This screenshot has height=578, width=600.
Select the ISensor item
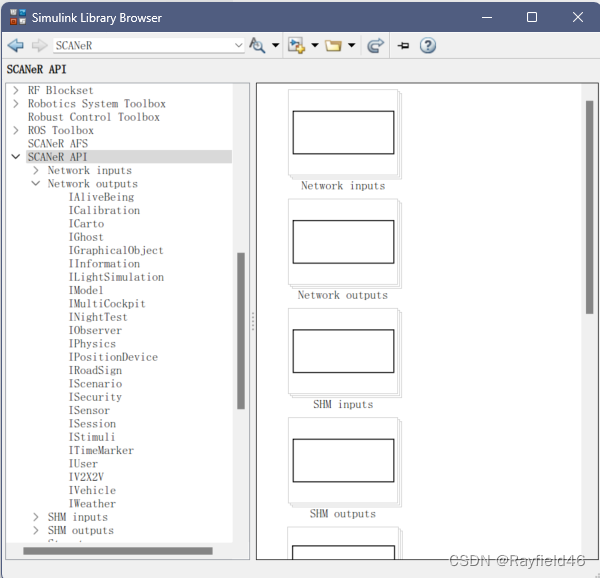coord(89,410)
